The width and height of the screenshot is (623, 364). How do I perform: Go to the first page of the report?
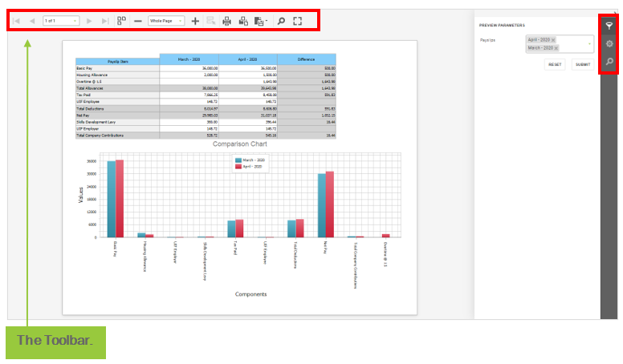coord(16,21)
